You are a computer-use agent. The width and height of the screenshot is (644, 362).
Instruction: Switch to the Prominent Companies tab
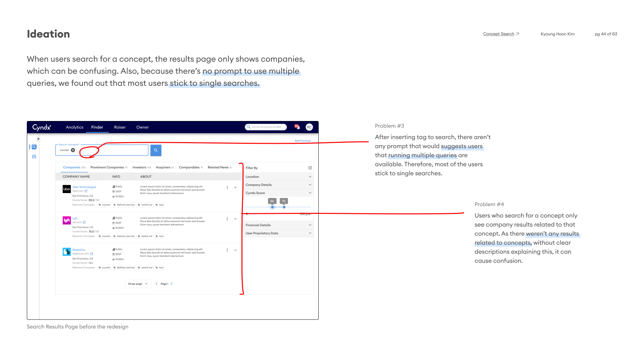pyautogui.click(x=109, y=167)
